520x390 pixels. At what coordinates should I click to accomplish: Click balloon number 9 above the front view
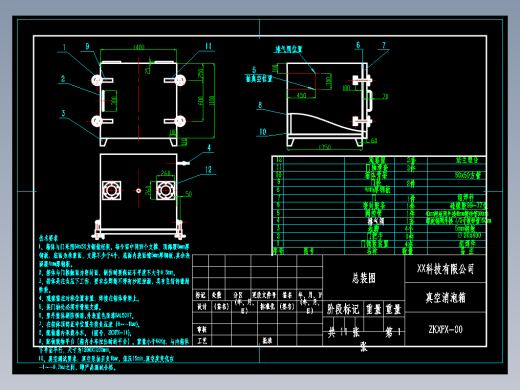[x=87, y=46]
